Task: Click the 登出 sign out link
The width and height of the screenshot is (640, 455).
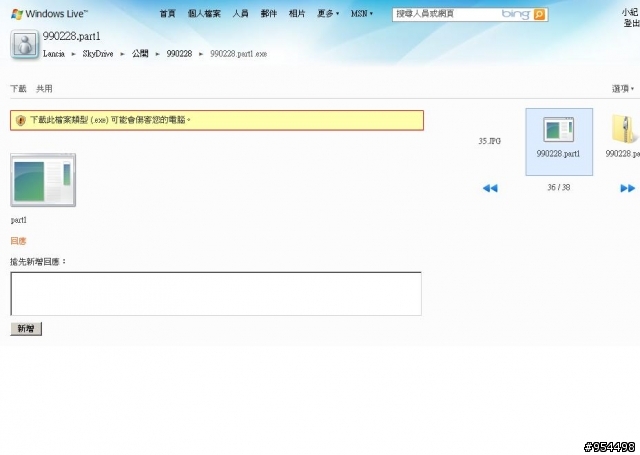Action: tap(631, 23)
